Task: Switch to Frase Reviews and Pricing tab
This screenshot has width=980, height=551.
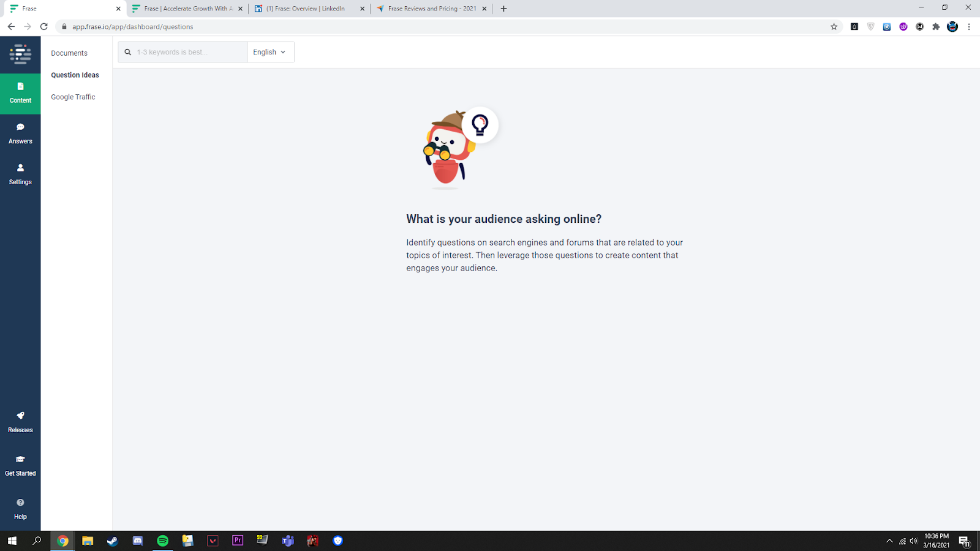Action: 431,9
